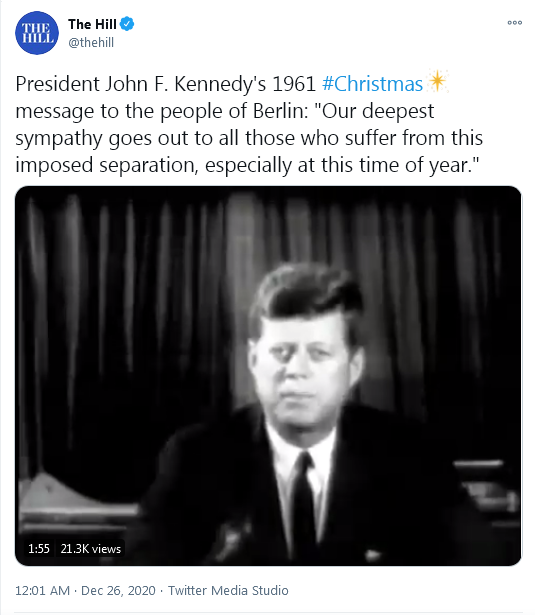
Task: Click the blue verified checkmark badge
Action: (x=127, y=24)
